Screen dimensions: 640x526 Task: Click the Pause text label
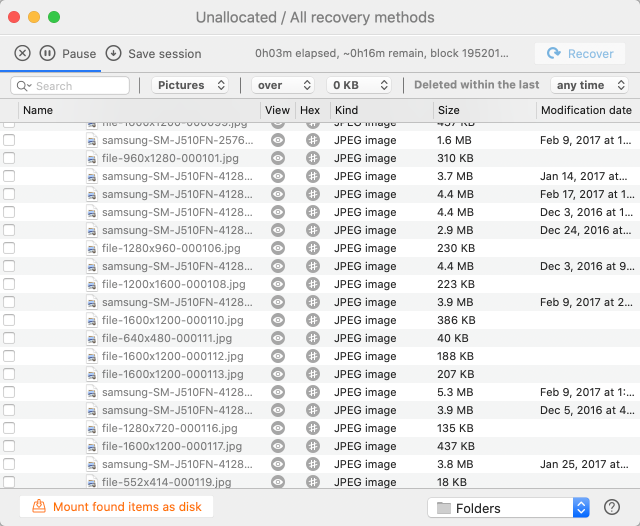point(79,54)
